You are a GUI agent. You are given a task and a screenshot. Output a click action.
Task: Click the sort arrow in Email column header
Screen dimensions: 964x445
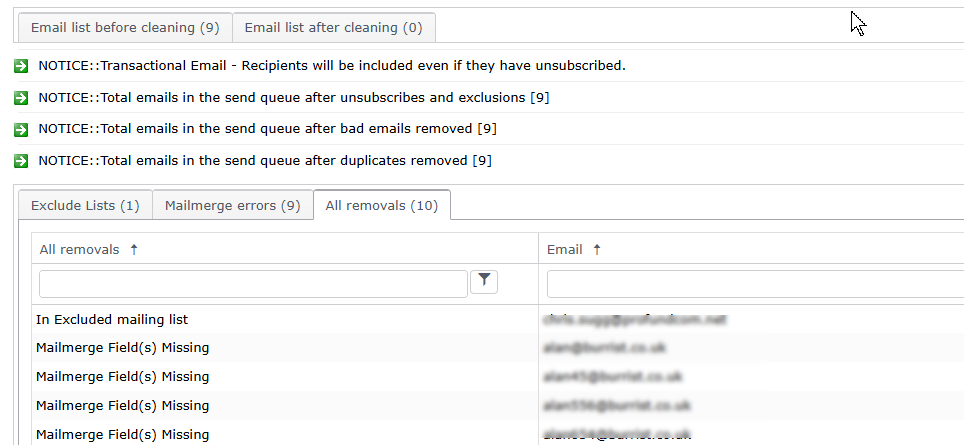[597, 249]
